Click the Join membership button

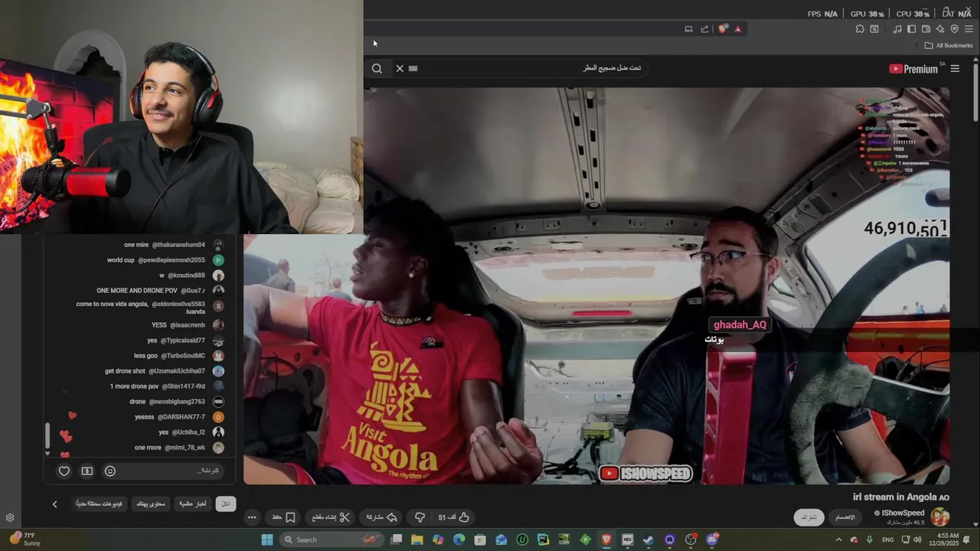pos(845,517)
